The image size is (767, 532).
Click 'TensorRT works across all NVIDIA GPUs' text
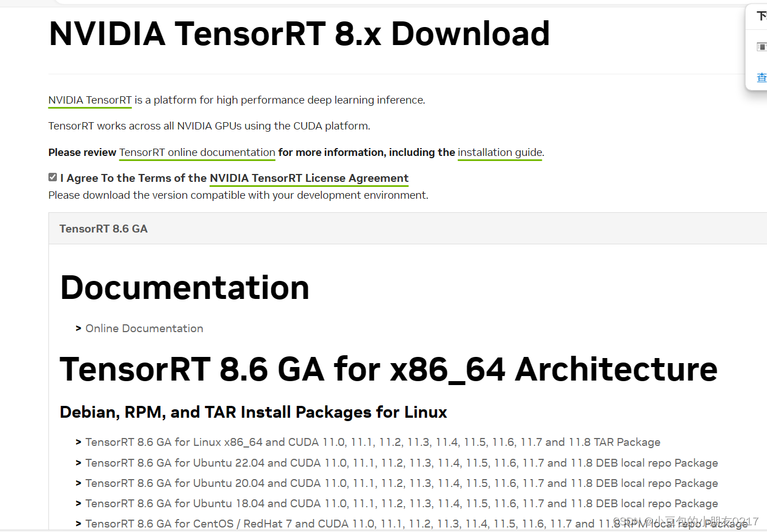[209, 126]
